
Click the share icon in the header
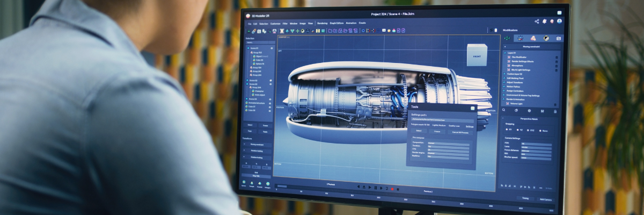[537, 21]
